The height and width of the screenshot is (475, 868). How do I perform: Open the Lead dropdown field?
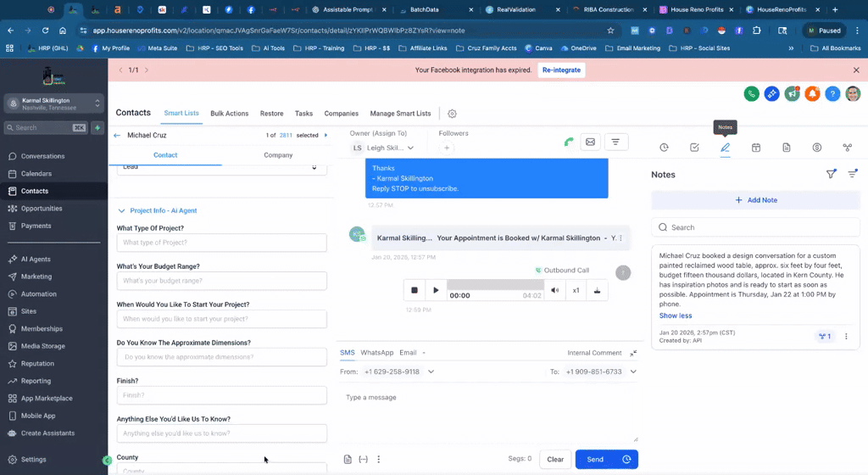point(221,168)
